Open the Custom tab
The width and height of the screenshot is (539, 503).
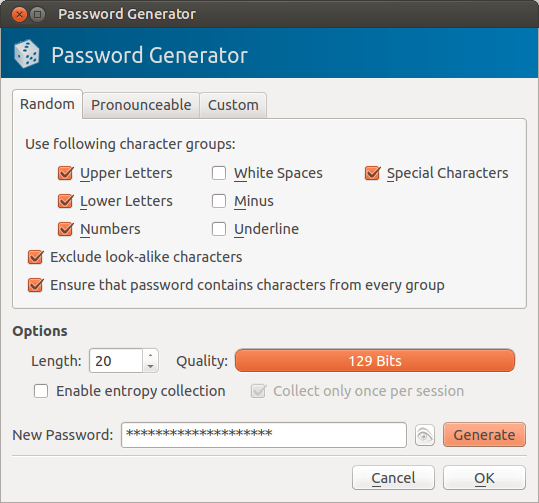click(x=233, y=105)
